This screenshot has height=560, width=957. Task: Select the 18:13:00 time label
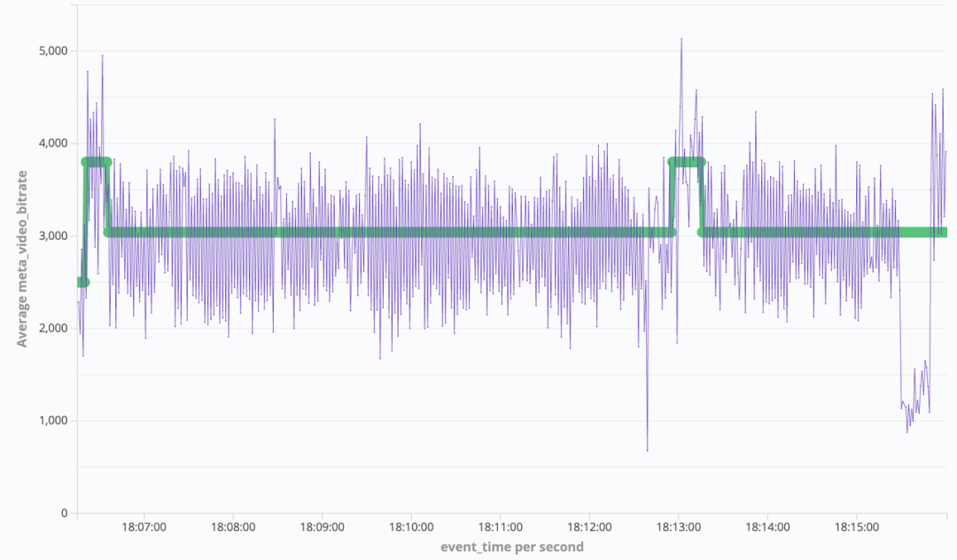pos(679,526)
